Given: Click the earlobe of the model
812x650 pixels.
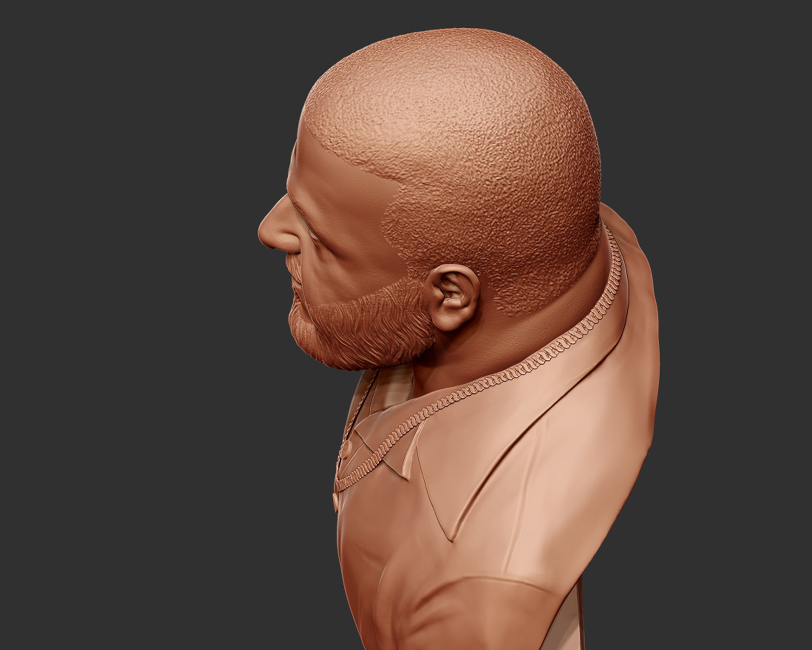Looking at the screenshot, I should [x=448, y=322].
